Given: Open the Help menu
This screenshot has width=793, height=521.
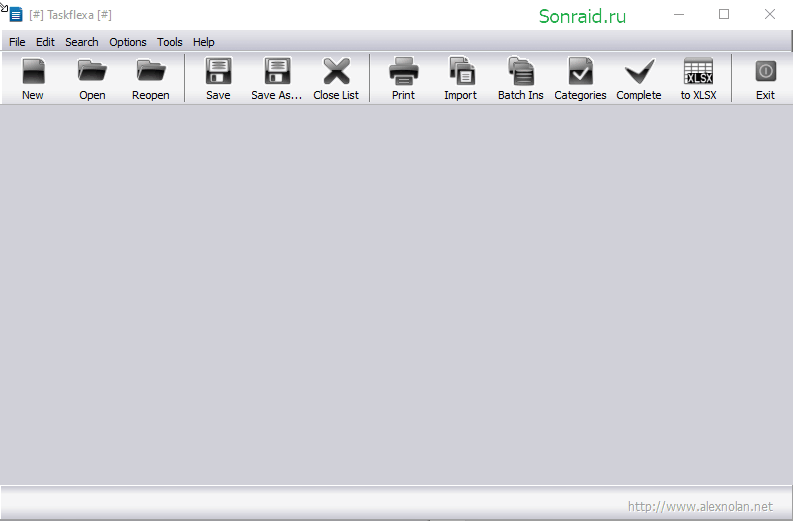Looking at the screenshot, I should click(x=203, y=42).
